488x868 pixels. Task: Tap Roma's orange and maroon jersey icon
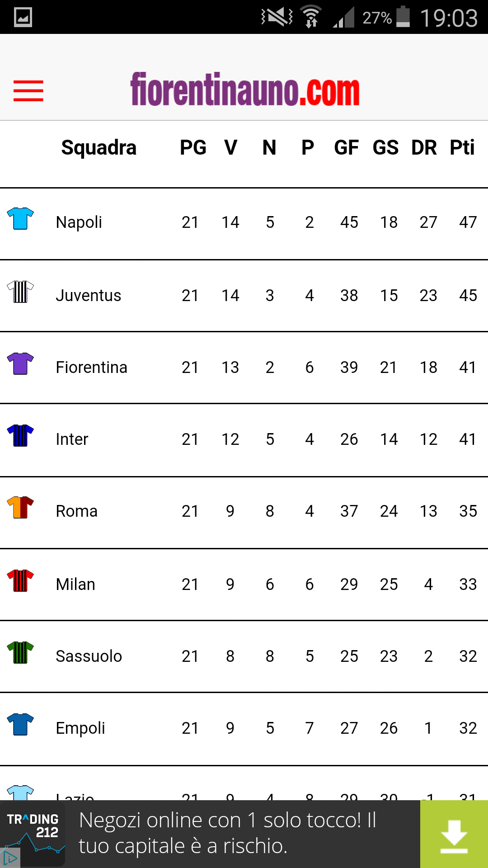pyautogui.click(x=20, y=507)
